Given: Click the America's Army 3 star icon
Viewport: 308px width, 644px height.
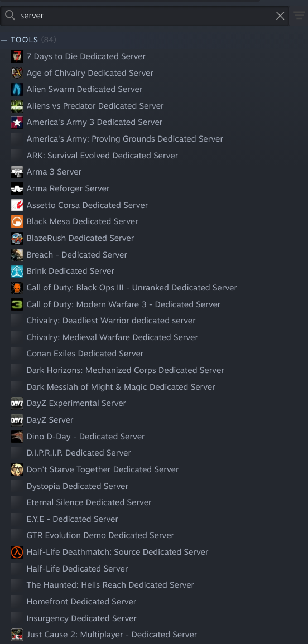Looking at the screenshot, I should click(x=17, y=123).
